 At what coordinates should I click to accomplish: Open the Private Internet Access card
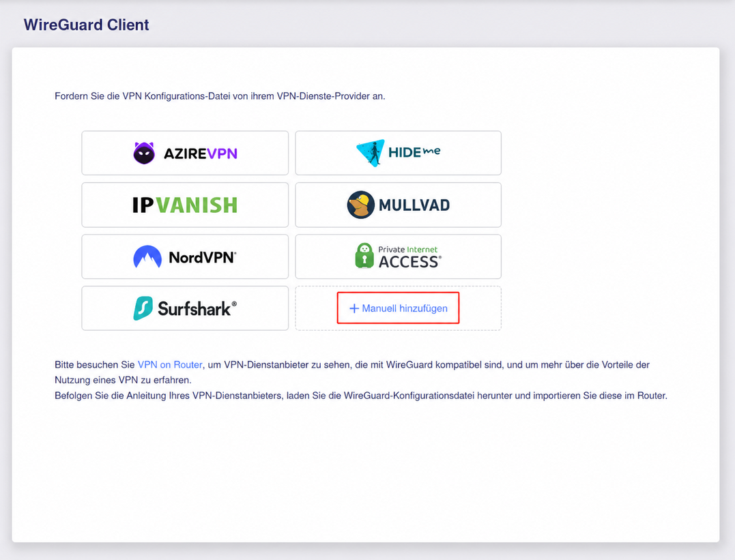coord(398,256)
